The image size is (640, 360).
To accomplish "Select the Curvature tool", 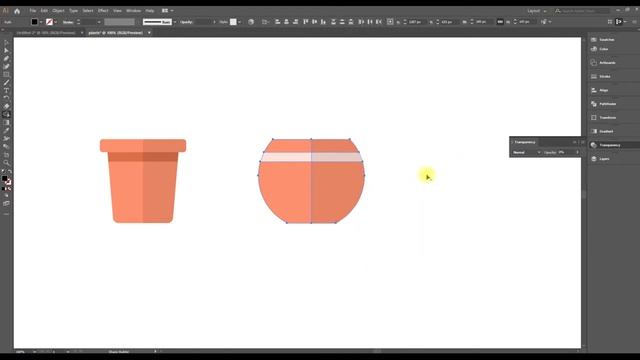I will (6, 67).
